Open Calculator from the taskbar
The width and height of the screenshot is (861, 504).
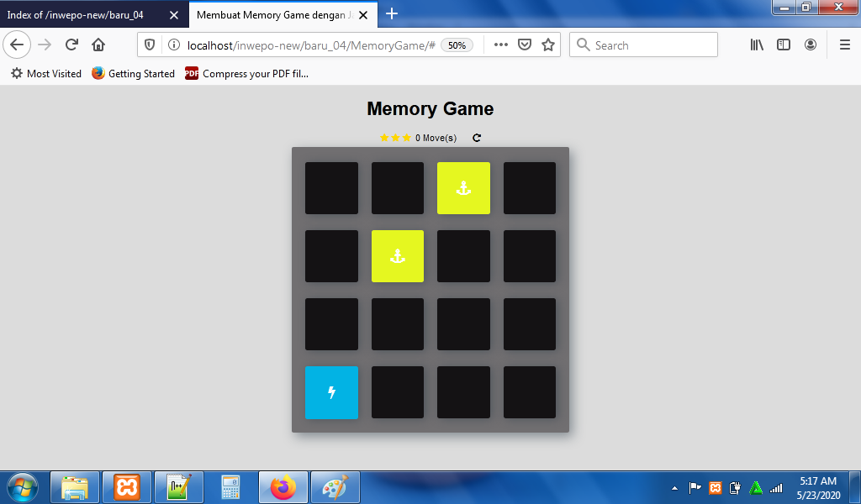(x=231, y=487)
